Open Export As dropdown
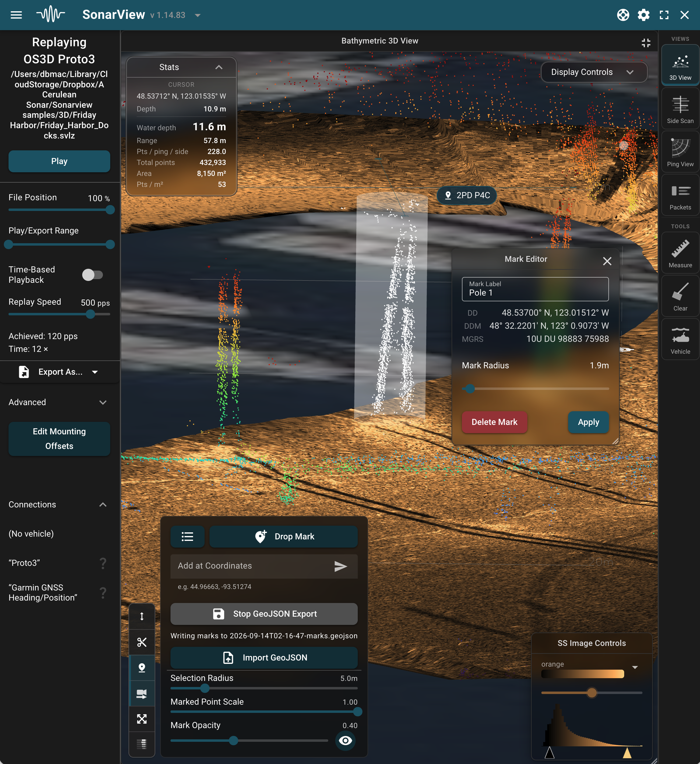The width and height of the screenshot is (700, 764). (x=59, y=372)
